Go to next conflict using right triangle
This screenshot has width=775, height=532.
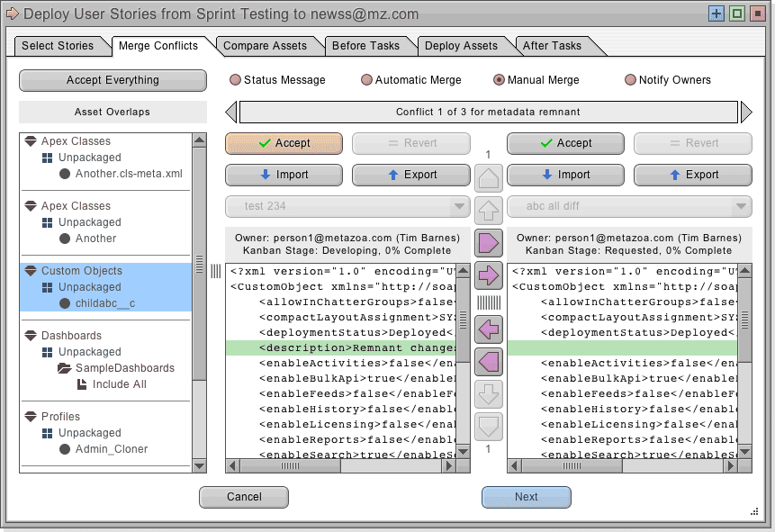(745, 112)
